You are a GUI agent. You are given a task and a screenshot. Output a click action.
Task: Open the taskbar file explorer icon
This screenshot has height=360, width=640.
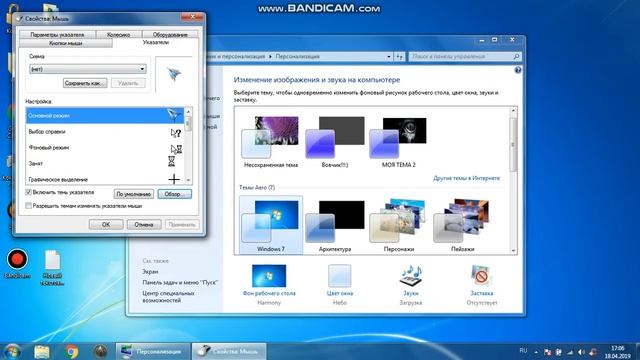point(42,351)
